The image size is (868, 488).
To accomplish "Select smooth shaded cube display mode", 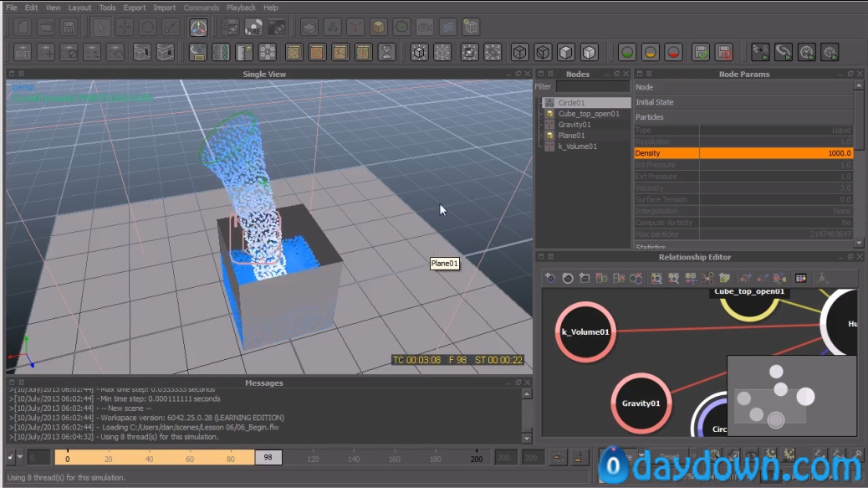I will point(589,53).
